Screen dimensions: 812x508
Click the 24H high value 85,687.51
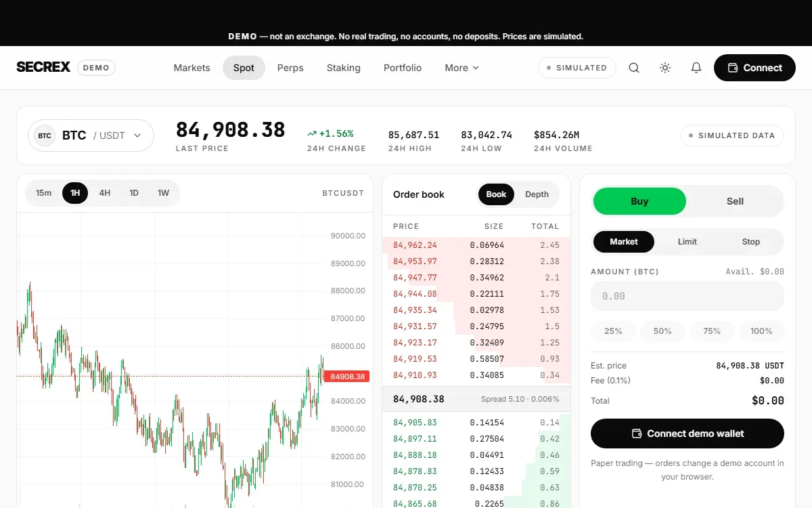(413, 135)
